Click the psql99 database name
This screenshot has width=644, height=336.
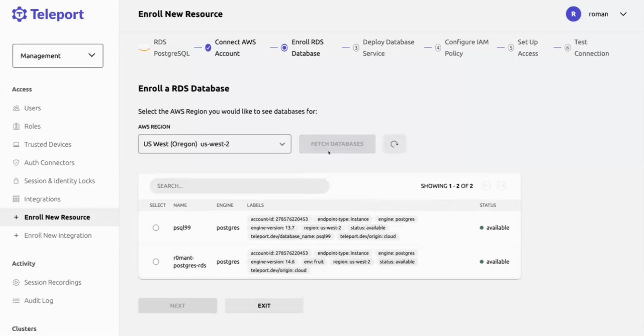point(182,228)
